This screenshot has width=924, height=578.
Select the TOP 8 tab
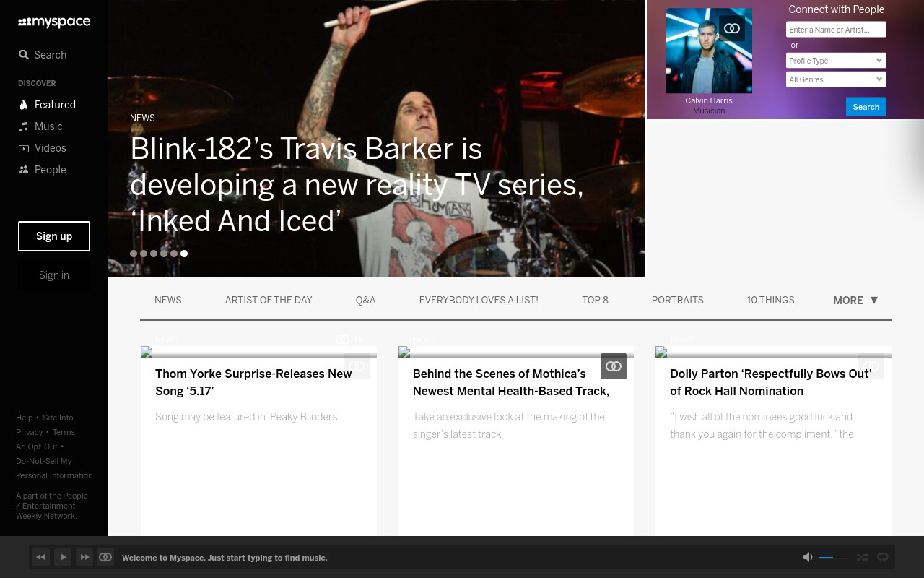tap(595, 300)
